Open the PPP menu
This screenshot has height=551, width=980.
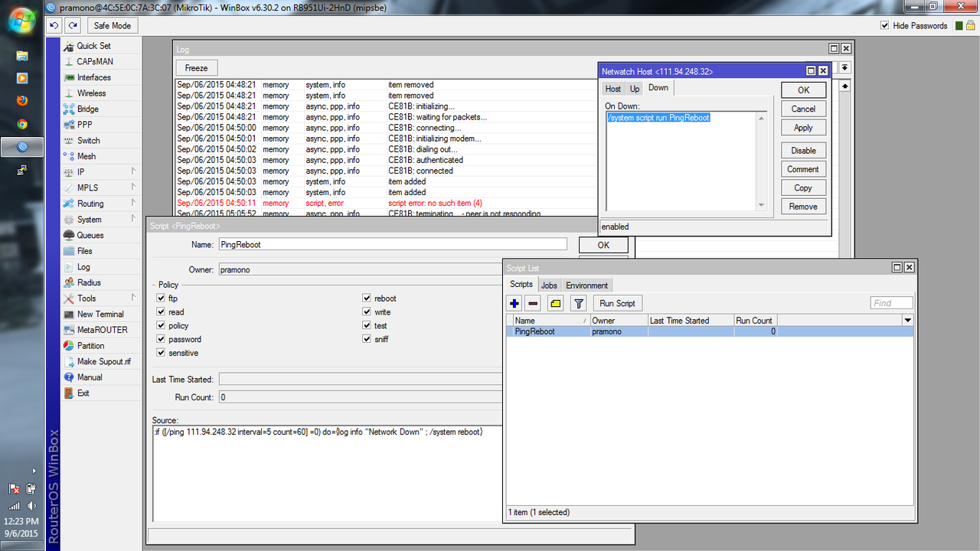pos(84,125)
